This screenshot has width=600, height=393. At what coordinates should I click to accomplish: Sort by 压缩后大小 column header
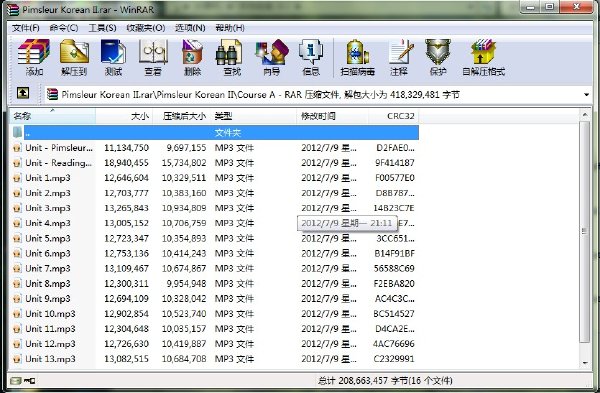pyautogui.click(x=181, y=116)
